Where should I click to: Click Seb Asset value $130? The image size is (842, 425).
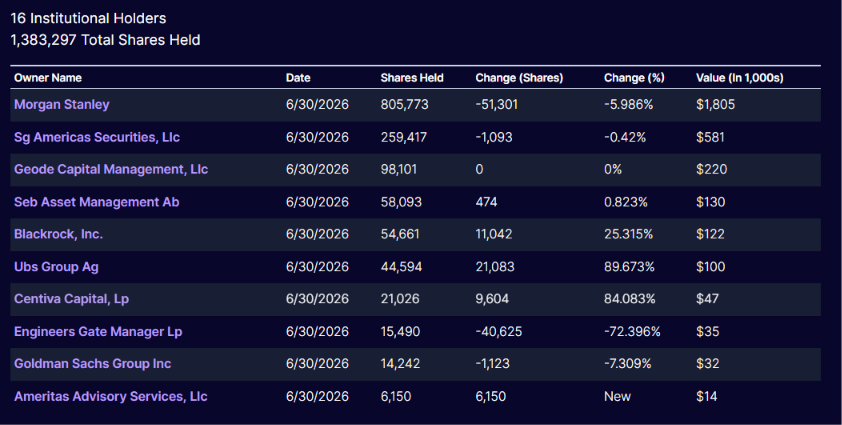[x=710, y=202]
